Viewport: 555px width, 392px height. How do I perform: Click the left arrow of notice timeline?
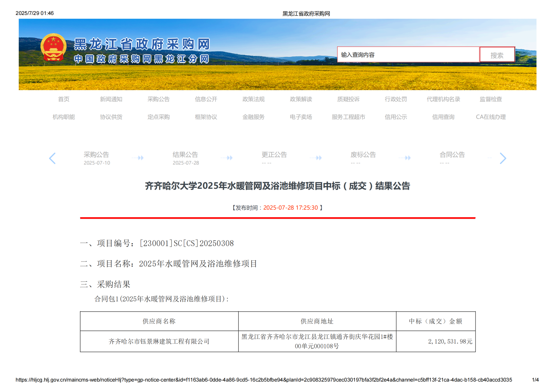pos(52,158)
